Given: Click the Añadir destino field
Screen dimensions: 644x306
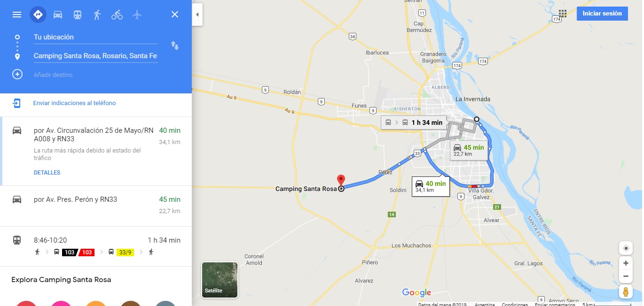Looking at the screenshot, I should click(x=96, y=75).
